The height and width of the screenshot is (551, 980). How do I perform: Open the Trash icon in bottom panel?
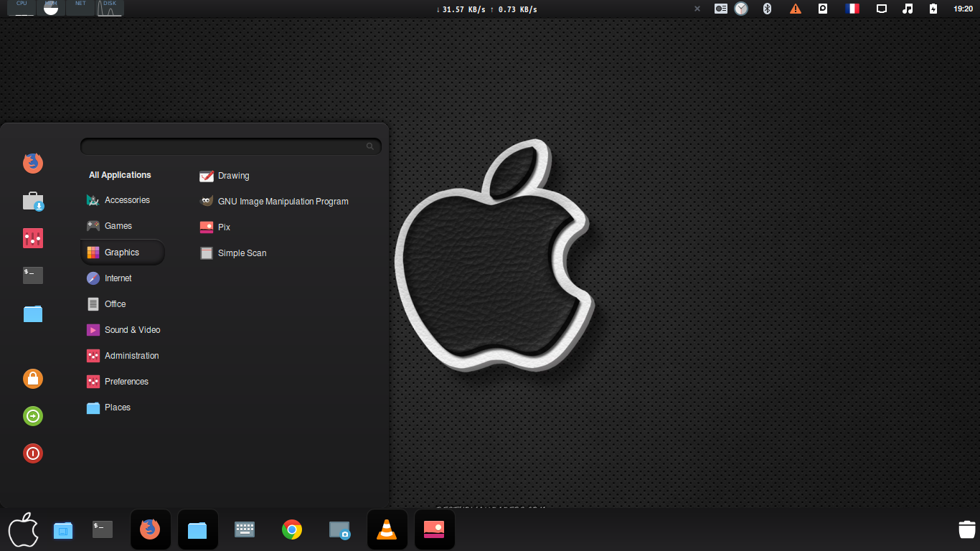click(x=967, y=529)
